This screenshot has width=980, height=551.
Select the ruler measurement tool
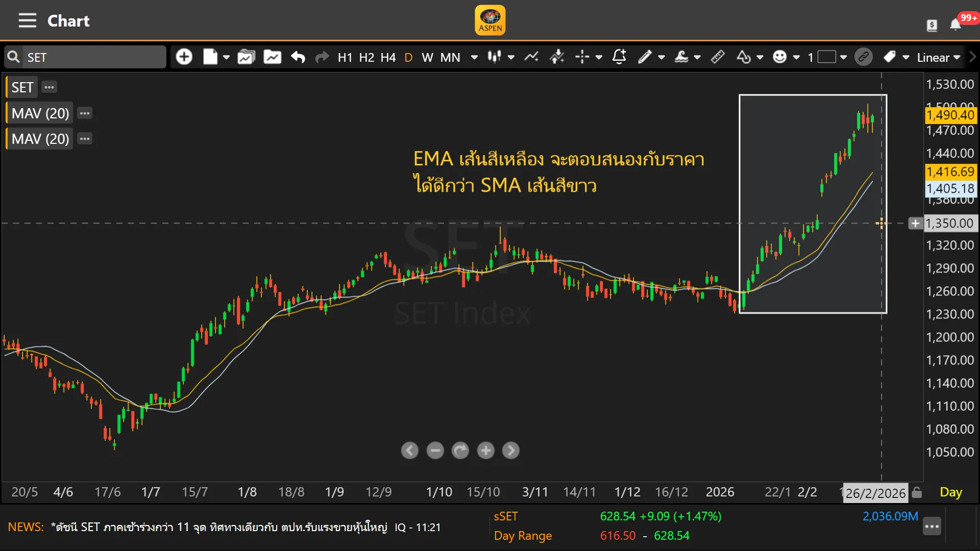click(x=718, y=57)
